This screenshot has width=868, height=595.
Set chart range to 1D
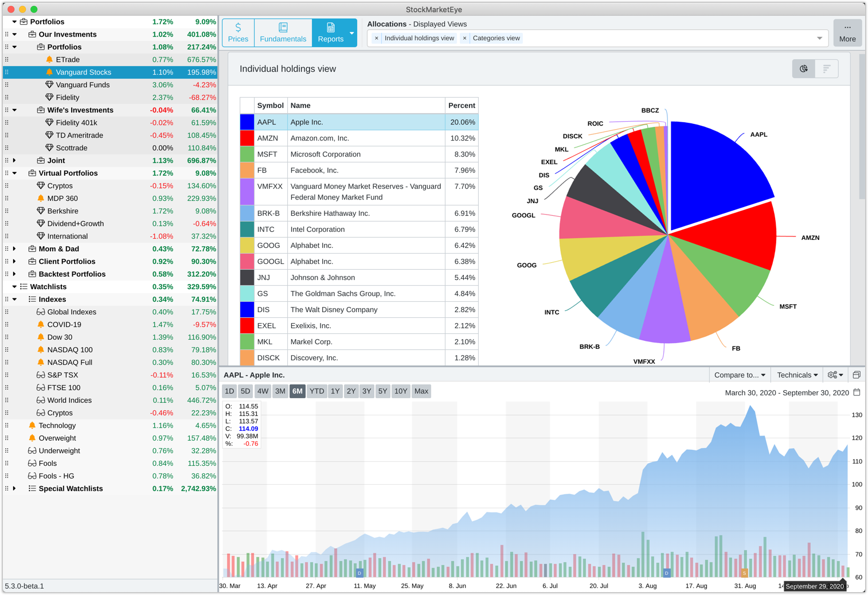tap(229, 391)
